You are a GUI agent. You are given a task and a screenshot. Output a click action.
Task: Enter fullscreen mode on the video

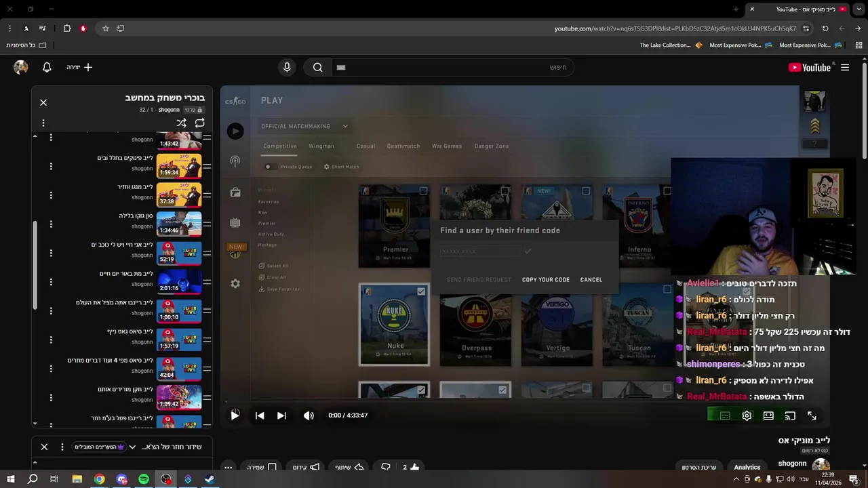tap(812, 415)
